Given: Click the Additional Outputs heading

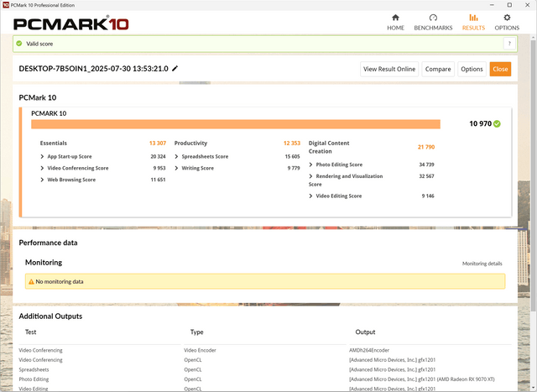Looking at the screenshot, I should [50, 316].
